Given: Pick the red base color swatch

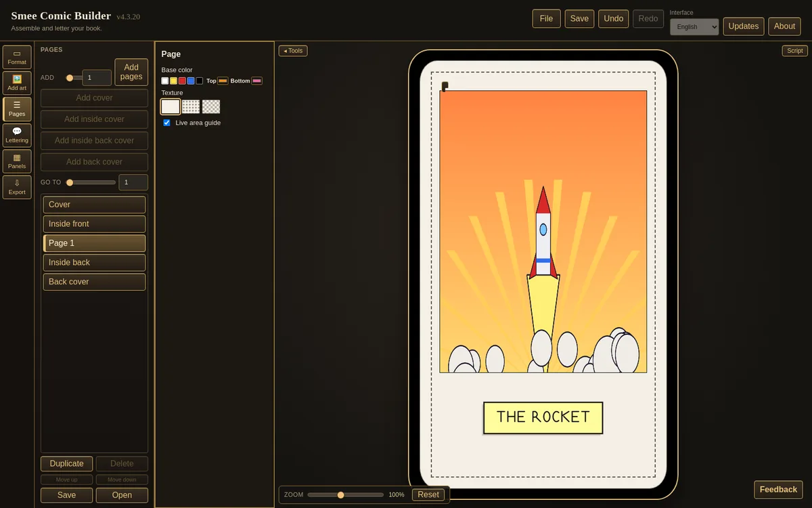Looking at the screenshot, I should coord(182,81).
